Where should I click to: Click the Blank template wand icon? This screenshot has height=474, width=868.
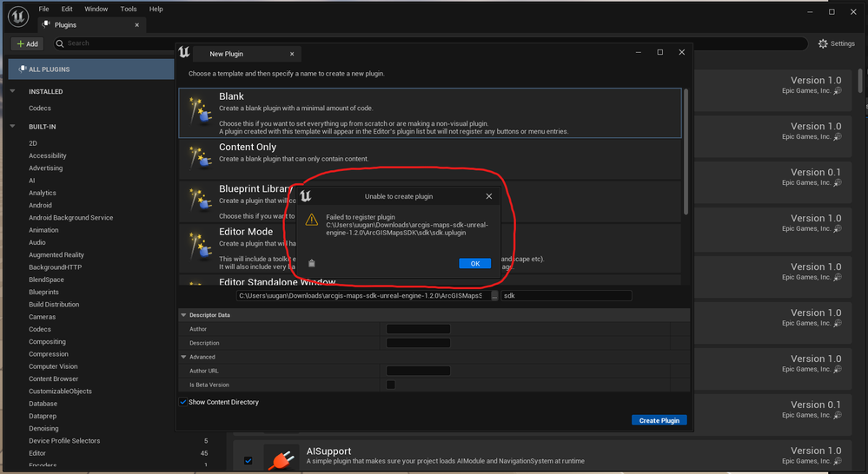[200, 110]
